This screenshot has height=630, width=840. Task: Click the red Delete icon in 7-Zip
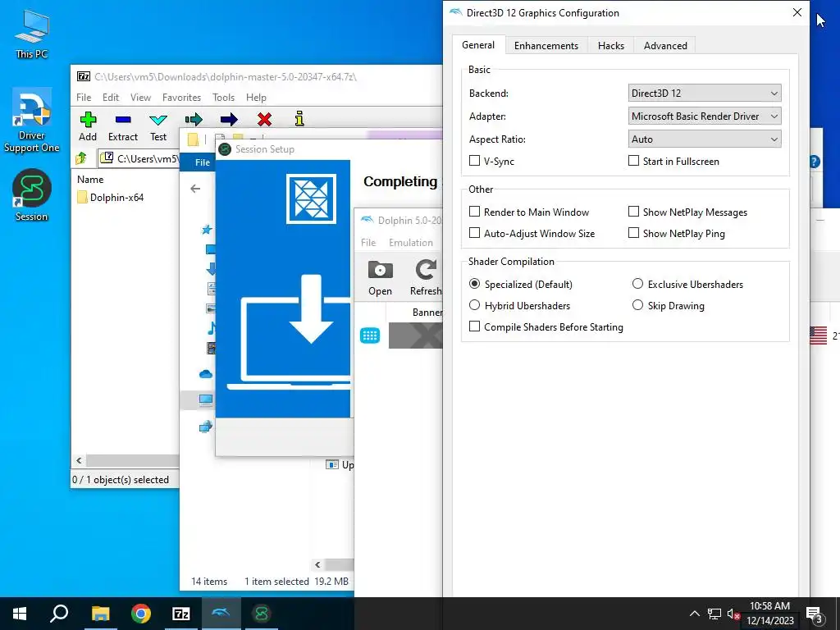264,119
